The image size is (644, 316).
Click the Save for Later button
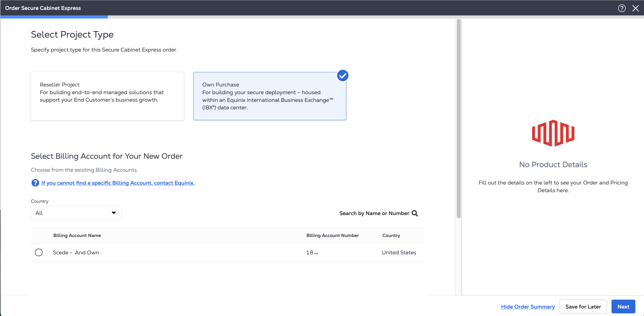pyautogui.click(x=583, y=307)
